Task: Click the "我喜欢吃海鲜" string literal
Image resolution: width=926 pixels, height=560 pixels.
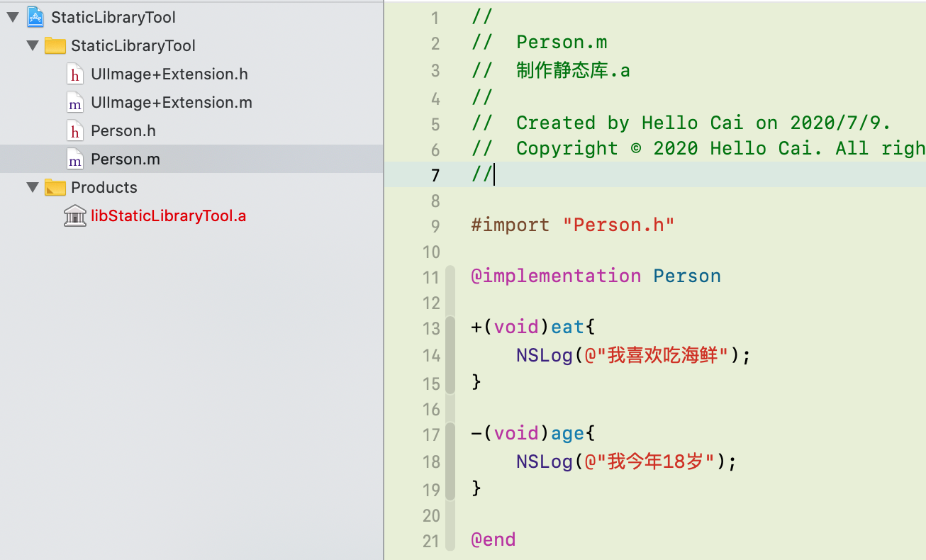Action: [x=657, y=354]
